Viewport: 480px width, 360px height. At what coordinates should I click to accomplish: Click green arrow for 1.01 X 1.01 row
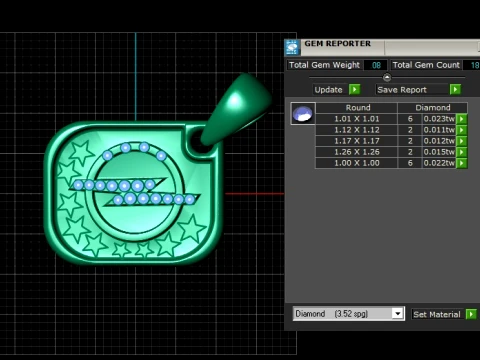pyautogui.click(x=462, y=119)
